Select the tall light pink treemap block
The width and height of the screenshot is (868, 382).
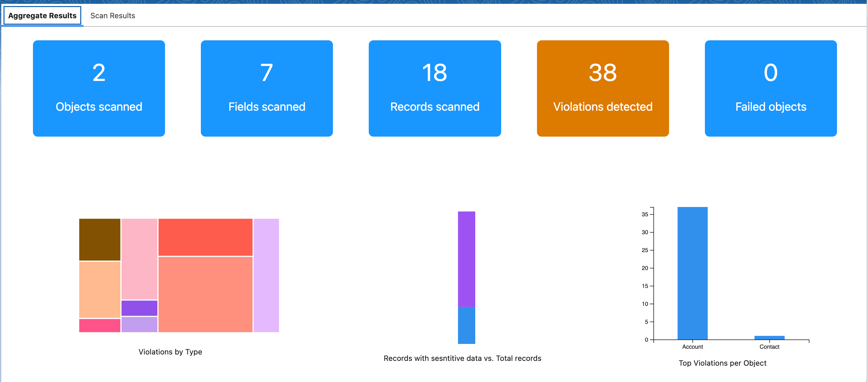[x=139, y=259]
